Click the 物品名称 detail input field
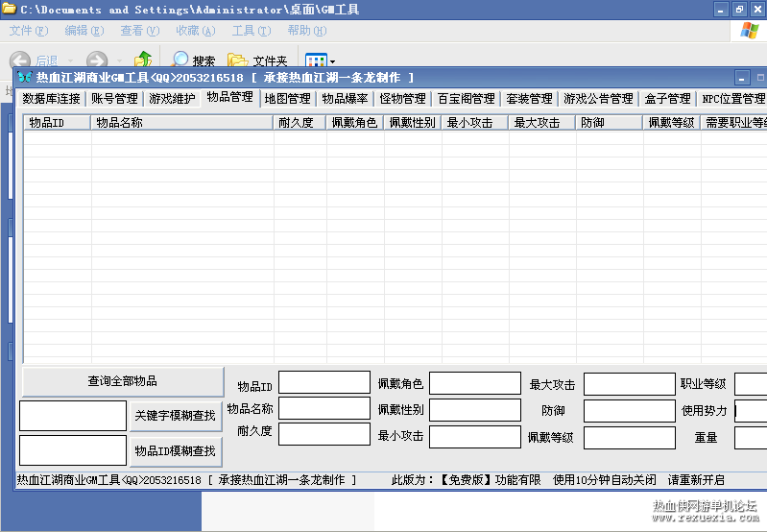767x532 pixels. click(x=324, y=408)
